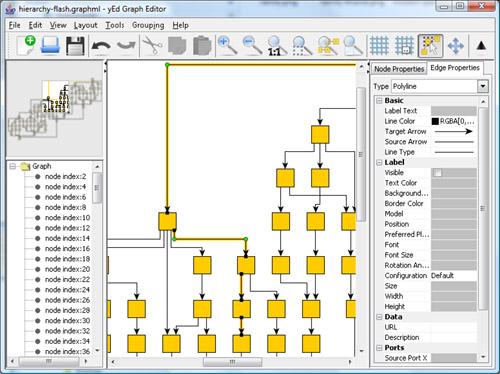Reset zoom to 1:1

coord(277,46)
